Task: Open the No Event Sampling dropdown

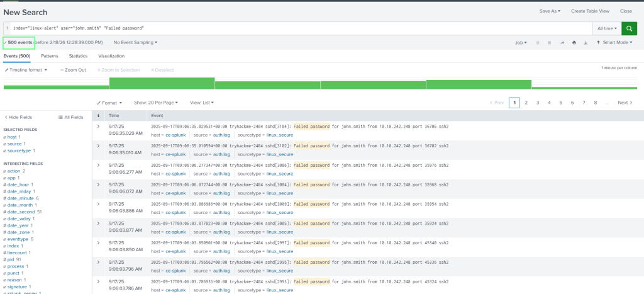Action: 135,43
